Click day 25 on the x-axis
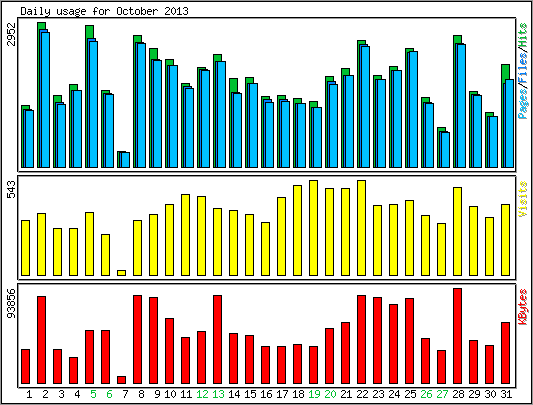The width and height of the screenshot is (533, 405). (x=410, y=394)
